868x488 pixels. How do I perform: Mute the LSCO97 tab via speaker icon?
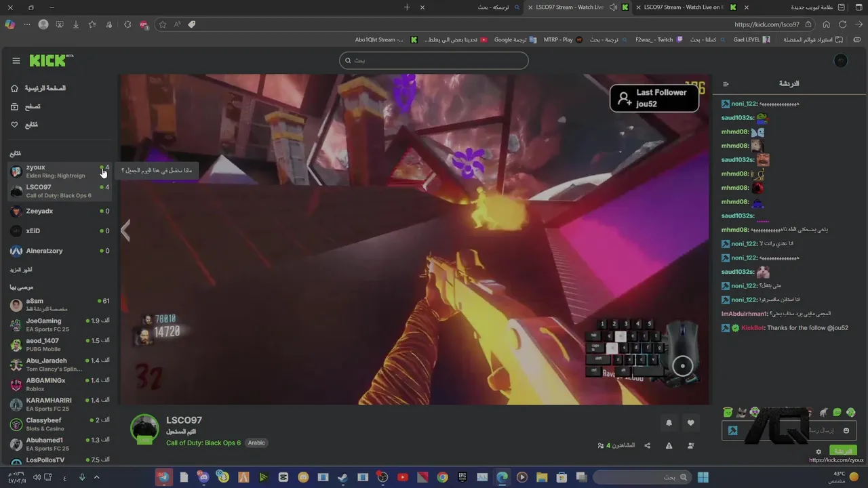[613, 7]
